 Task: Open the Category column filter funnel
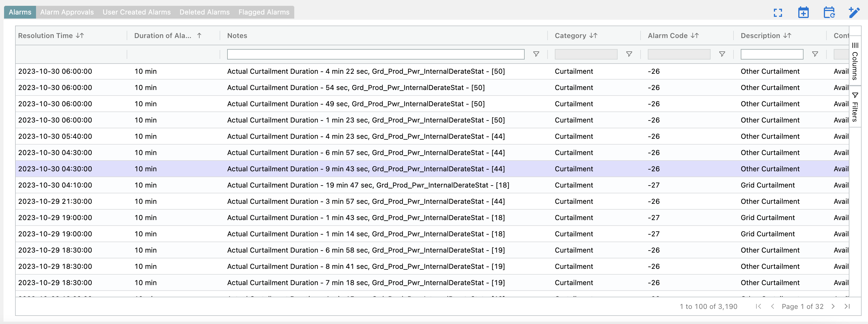(x=629, y=54)
